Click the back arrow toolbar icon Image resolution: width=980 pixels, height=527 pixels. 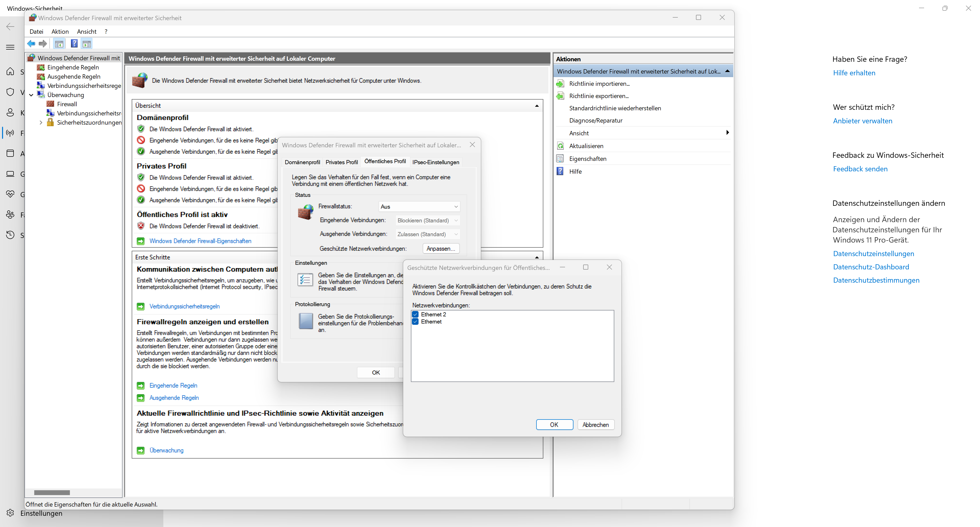tap(31, 44)
